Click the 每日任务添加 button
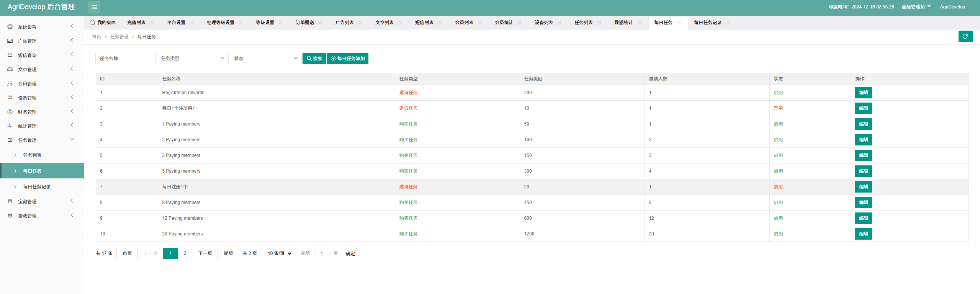The height and width of the screenshot is (294, 980). point(348,59)
